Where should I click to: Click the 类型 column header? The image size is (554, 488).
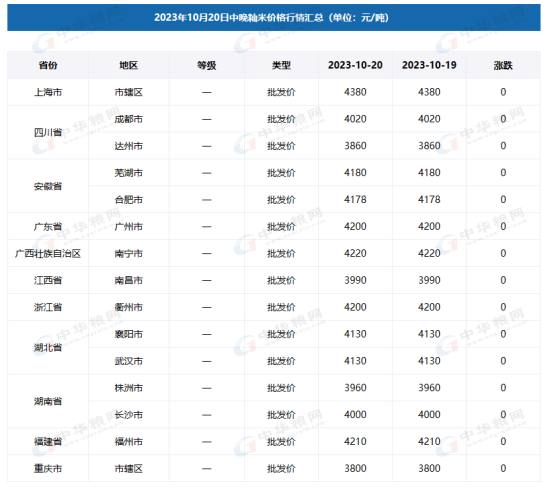(282, 65)
